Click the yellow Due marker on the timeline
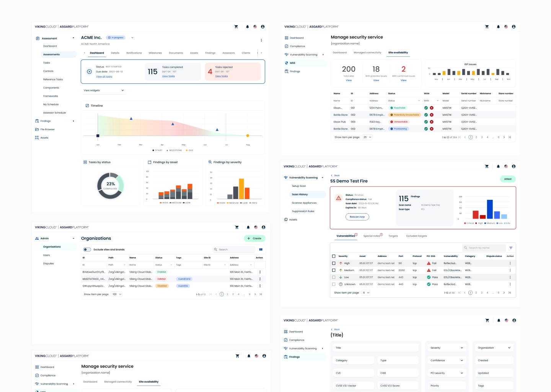The image size is (551, 392). 248,136
